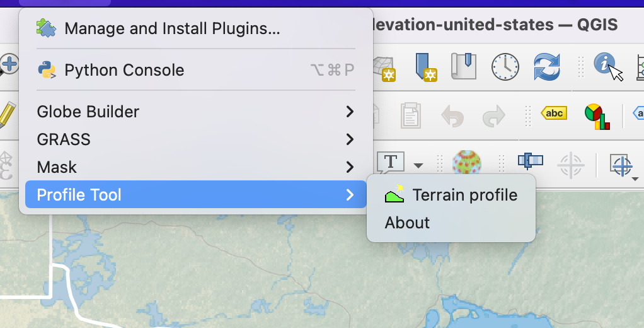Open the Python Console menu entry
This screenshot has height=328, width=644.
[x=196, y=70]
